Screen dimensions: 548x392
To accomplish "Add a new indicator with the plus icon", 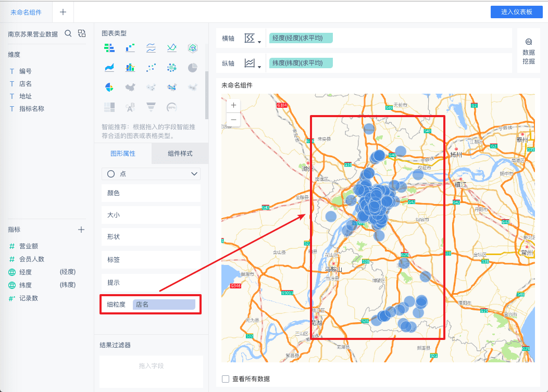I will 81,230.
